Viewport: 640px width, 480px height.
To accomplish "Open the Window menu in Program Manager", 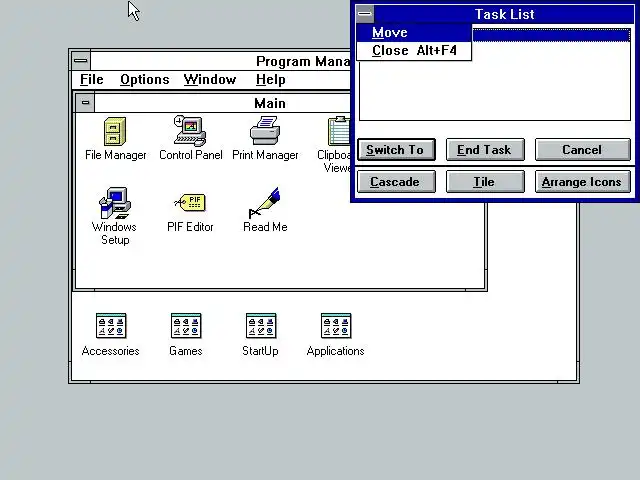I will point(210,80).
